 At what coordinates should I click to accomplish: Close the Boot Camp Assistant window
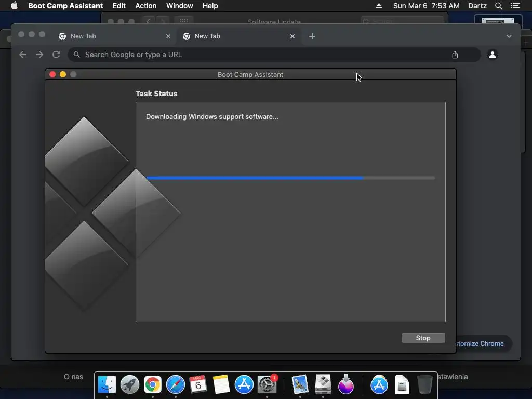[x=52, y=74]
